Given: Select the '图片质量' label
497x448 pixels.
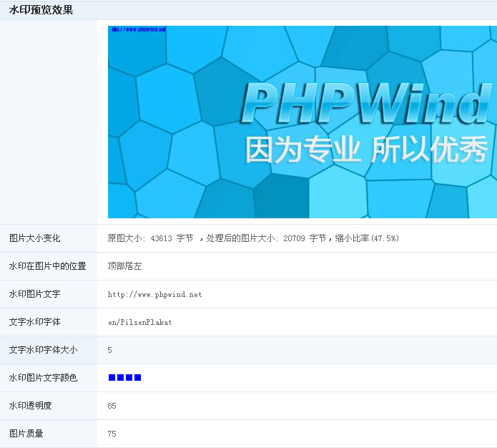Looking at the screenshot, I should point(26,434).
